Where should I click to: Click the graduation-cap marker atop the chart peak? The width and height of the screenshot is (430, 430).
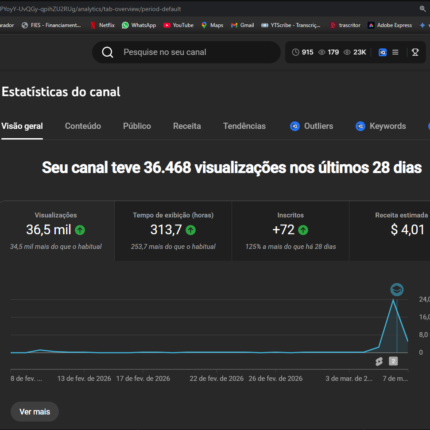pyautogui.click(x=397, y=290)
